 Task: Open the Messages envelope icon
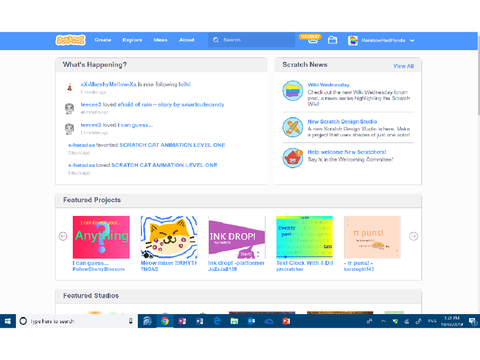pyautogui.click(x=312, y=41)
